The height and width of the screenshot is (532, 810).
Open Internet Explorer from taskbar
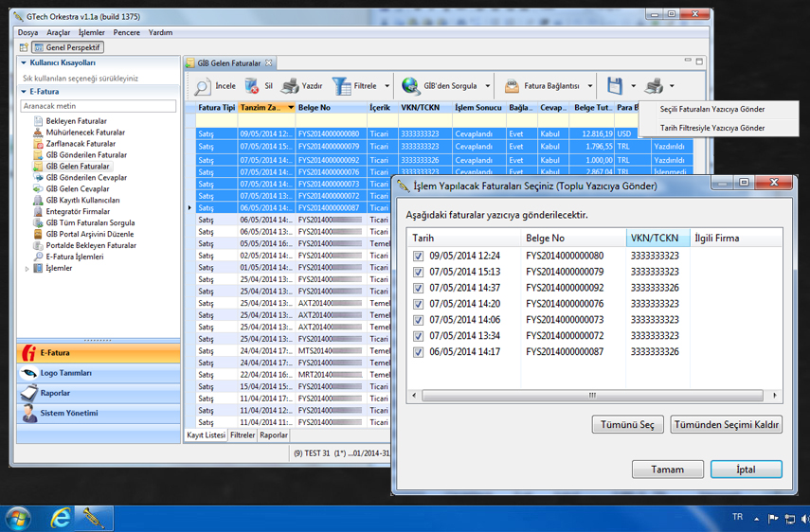[x=61, y=518]
